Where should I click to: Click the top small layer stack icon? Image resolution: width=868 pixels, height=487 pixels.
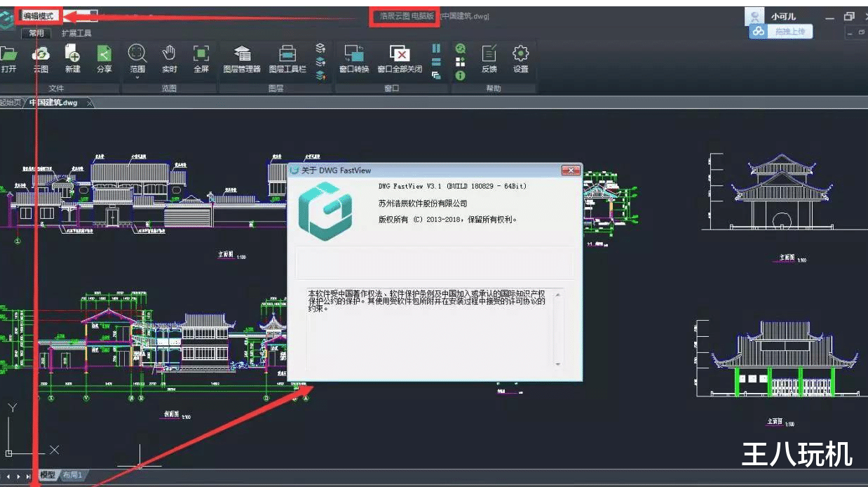point(320,48)
